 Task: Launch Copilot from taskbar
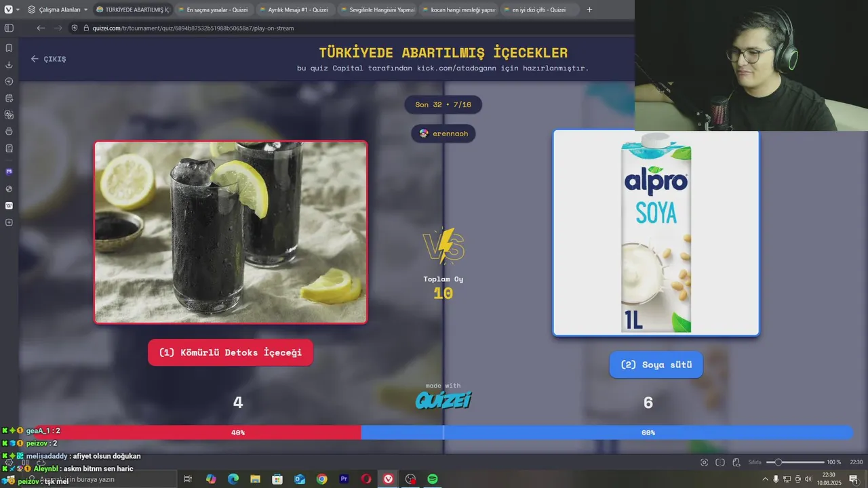click(211, 479)
